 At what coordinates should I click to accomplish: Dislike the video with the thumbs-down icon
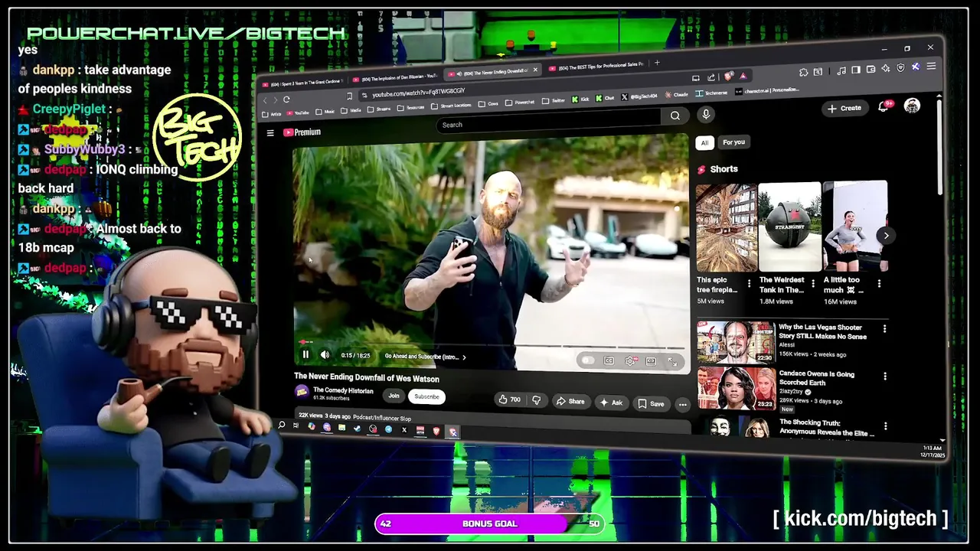click(537, 400)
